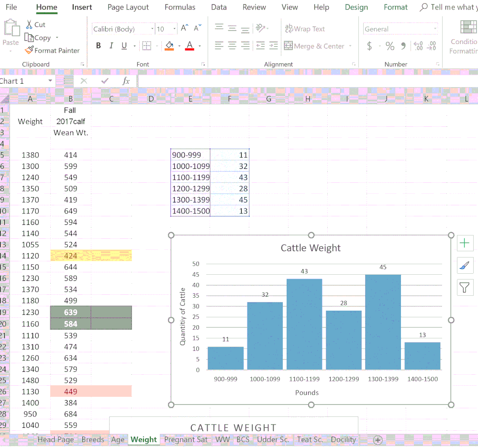Open Chart Filters beside the chart
This screenshot has height=448, width=478.
(x=465, y=287)
